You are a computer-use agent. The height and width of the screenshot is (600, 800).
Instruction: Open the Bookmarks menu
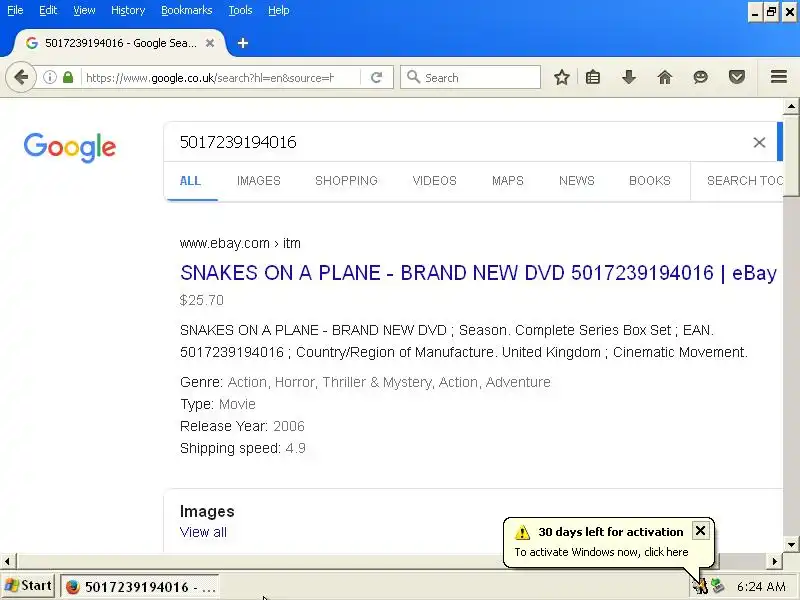(187, 10)
